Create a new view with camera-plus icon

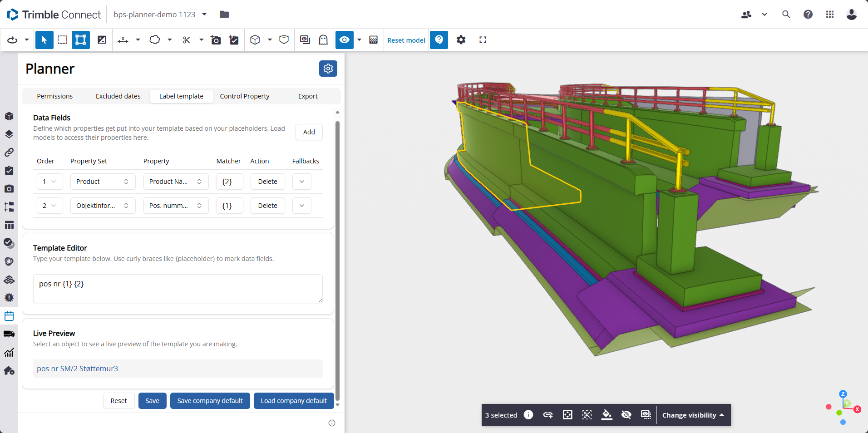(x=216, y=40)
